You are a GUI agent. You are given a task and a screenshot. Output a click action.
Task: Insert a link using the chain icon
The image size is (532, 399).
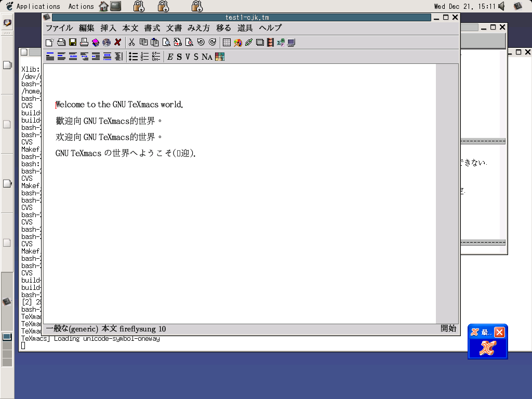pyautogui.click(x=249, y=43)
